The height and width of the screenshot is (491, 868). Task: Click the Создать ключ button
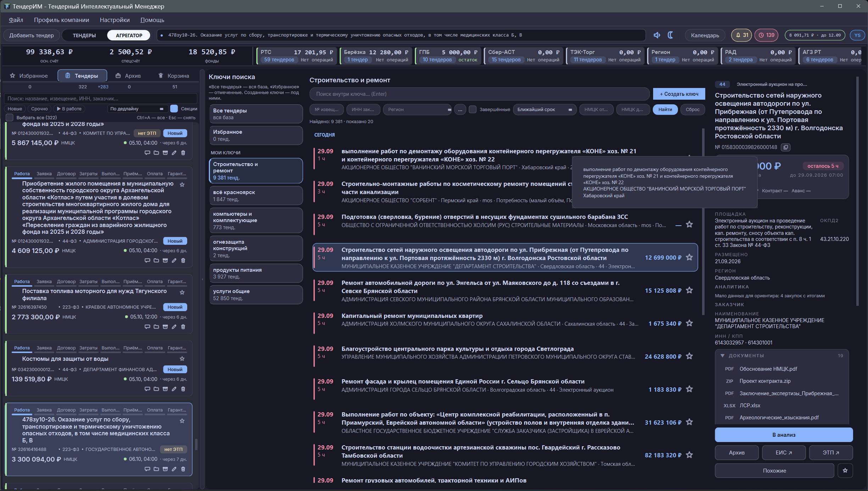point(679,94)
